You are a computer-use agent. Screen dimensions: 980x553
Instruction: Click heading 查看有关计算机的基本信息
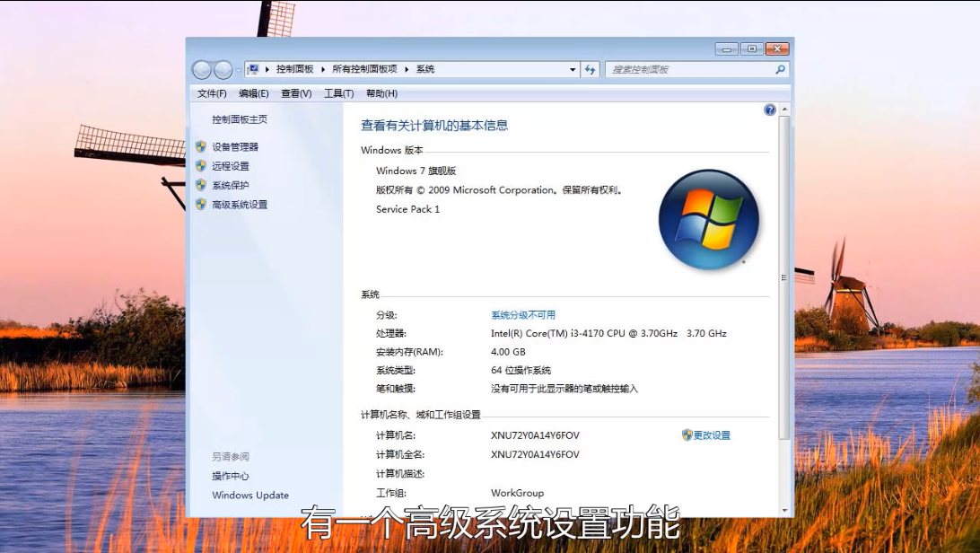click(x=434, y=125)
